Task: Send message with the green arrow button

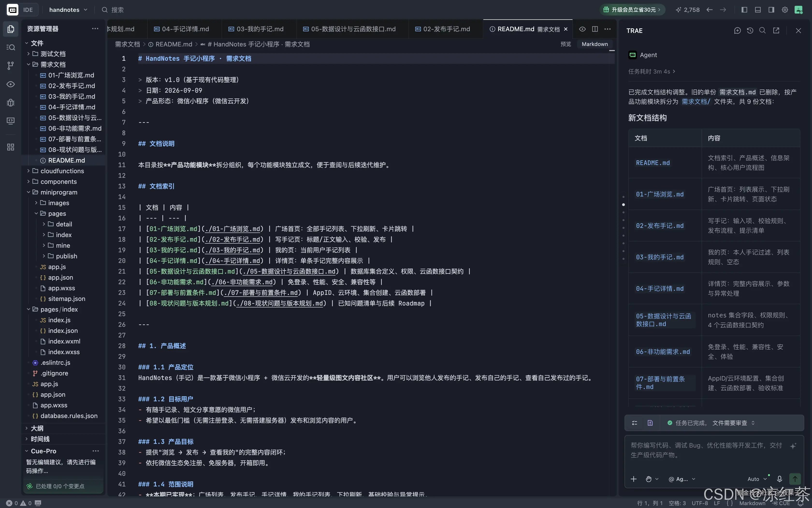Action: [795, 479]
